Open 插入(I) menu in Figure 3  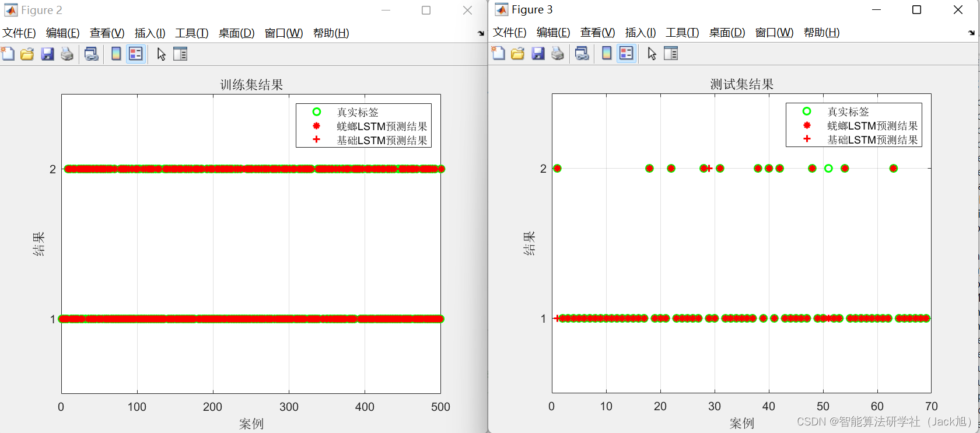tap(640, 33)
